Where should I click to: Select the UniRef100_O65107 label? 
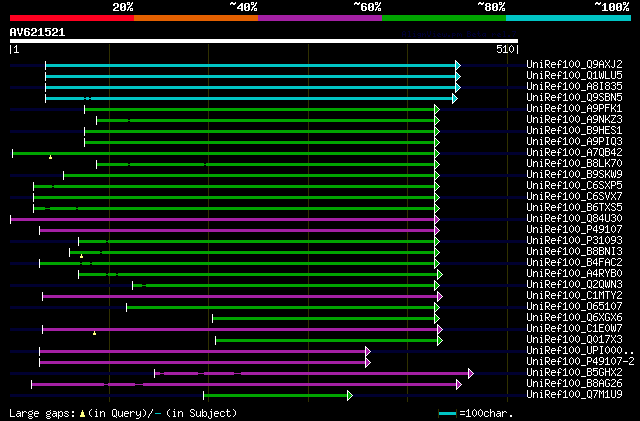[574, 307]
